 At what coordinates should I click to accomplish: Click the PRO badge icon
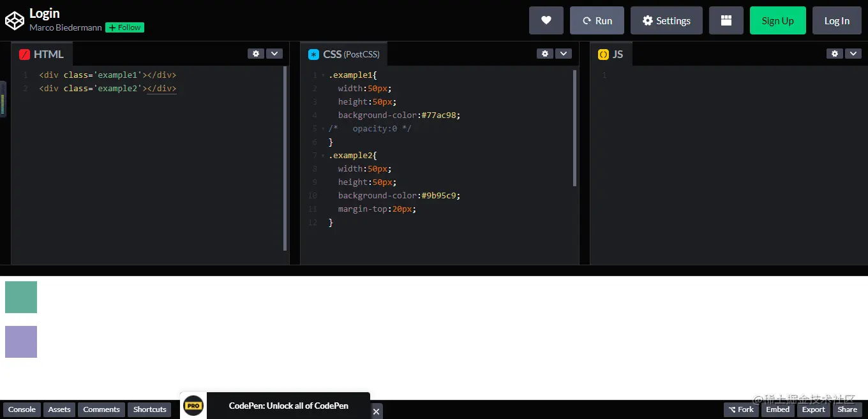coord(193,406)
